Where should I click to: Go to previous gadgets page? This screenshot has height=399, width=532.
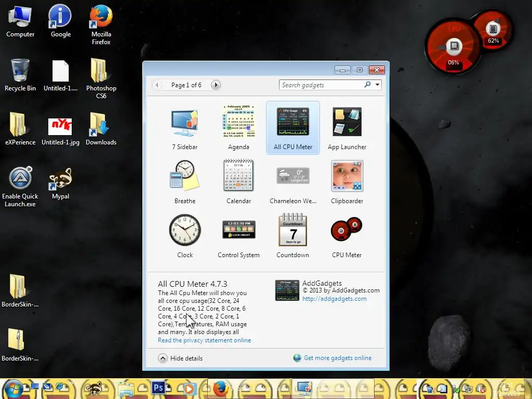[x=157, y=85]
